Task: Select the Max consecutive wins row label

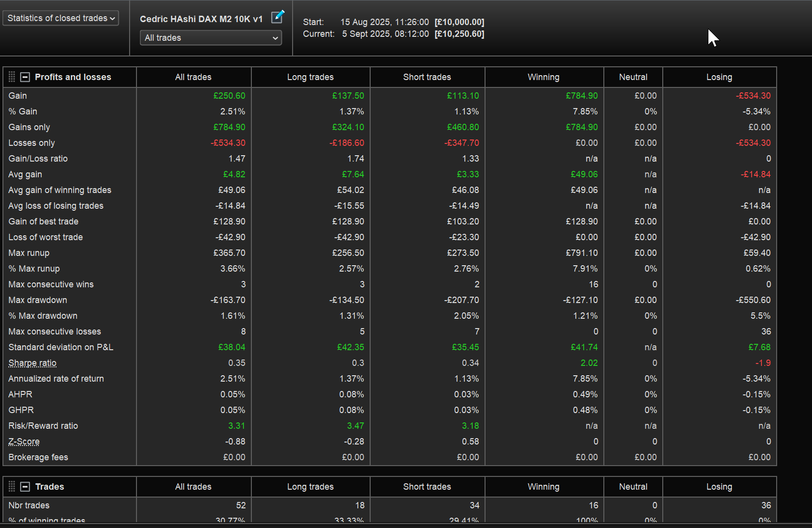Action: coord(51,284)
